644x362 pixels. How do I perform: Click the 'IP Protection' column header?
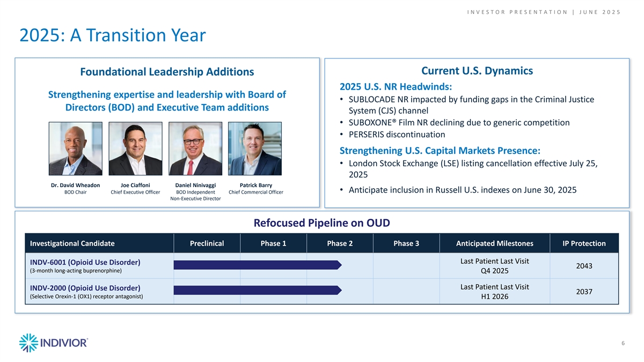click(x=584, y=243)
